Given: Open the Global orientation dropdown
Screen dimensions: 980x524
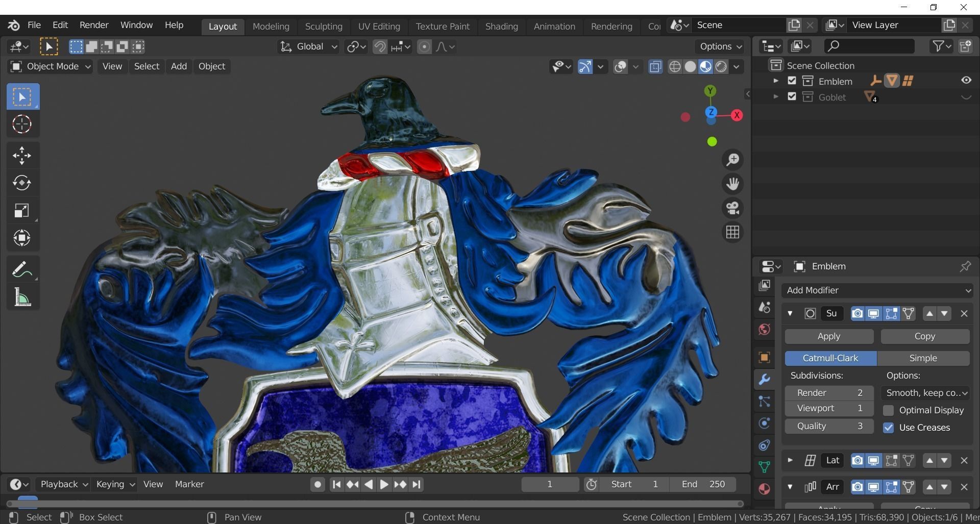Looking at the screenshot, I should click(x=308, y=47).
